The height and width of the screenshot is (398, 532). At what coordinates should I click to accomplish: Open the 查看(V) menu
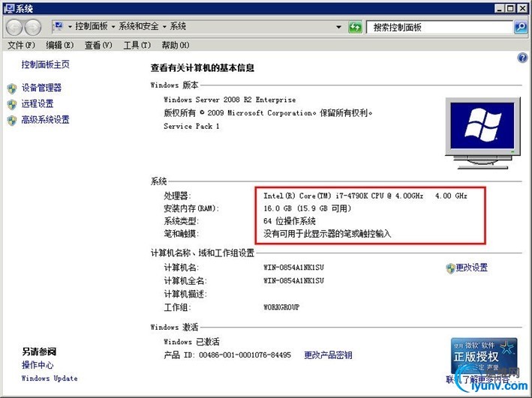[x=98, y=45]
